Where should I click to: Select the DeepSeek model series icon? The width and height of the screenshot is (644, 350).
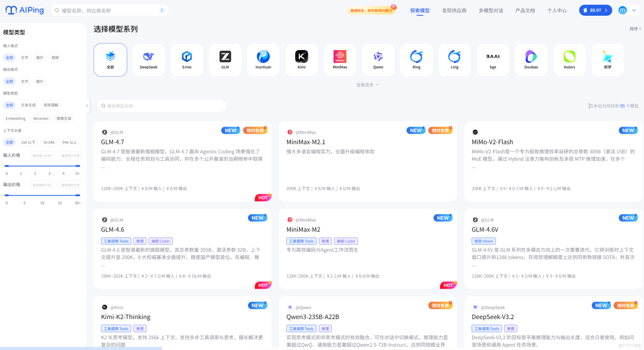pos(148,59)
